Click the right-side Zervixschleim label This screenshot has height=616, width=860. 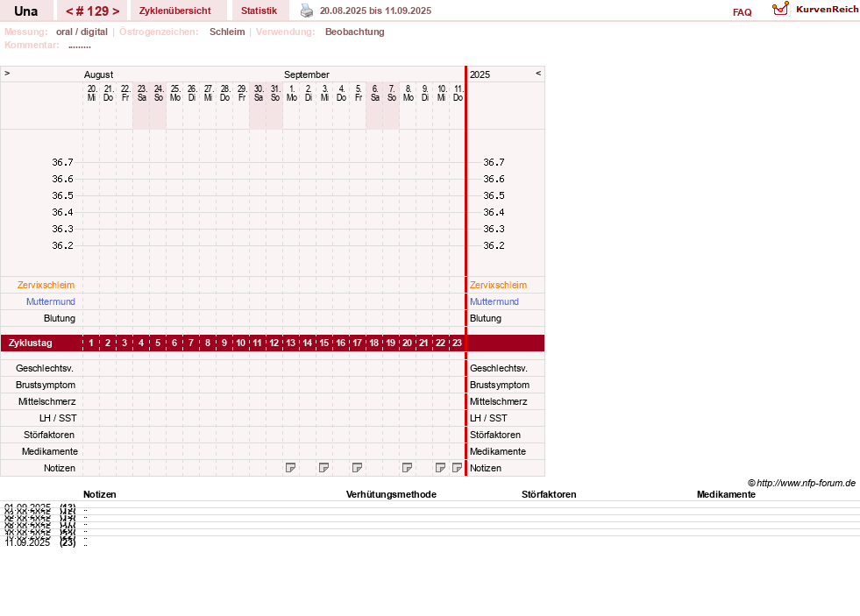click(498, 285)
